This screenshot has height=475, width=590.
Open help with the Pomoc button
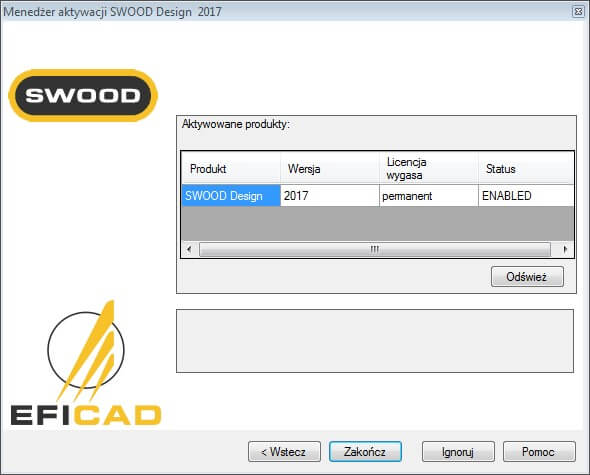pyautogui.click(x=539, y=451)
